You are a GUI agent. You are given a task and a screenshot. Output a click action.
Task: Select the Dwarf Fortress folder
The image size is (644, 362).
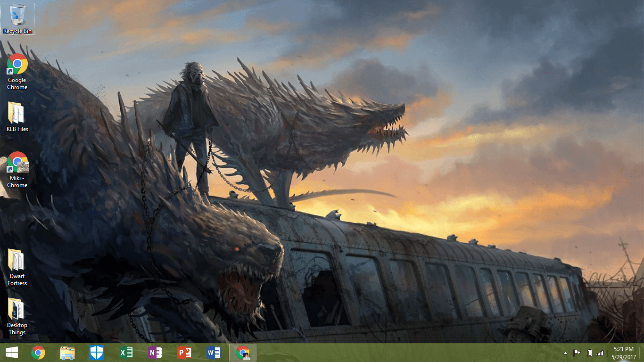coord(17,268)
